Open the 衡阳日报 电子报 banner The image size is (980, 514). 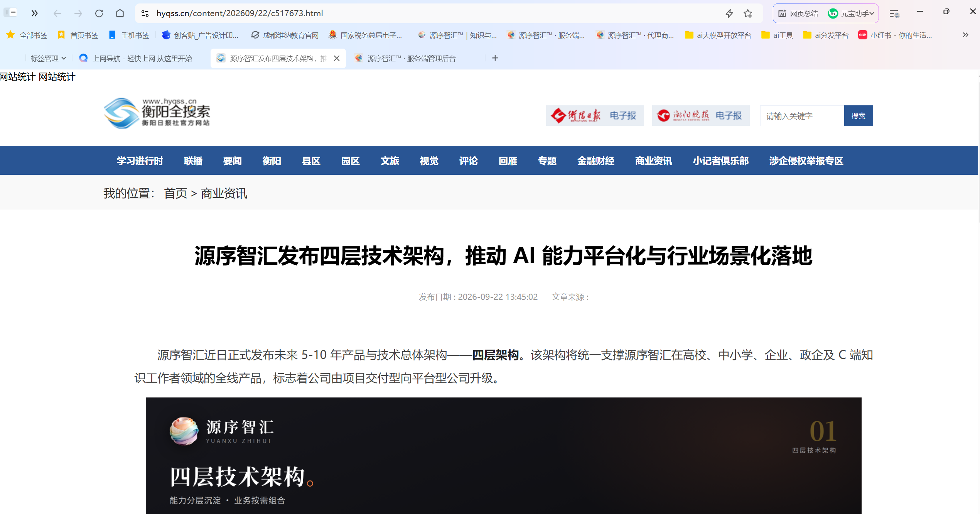(x=595, y=115)
